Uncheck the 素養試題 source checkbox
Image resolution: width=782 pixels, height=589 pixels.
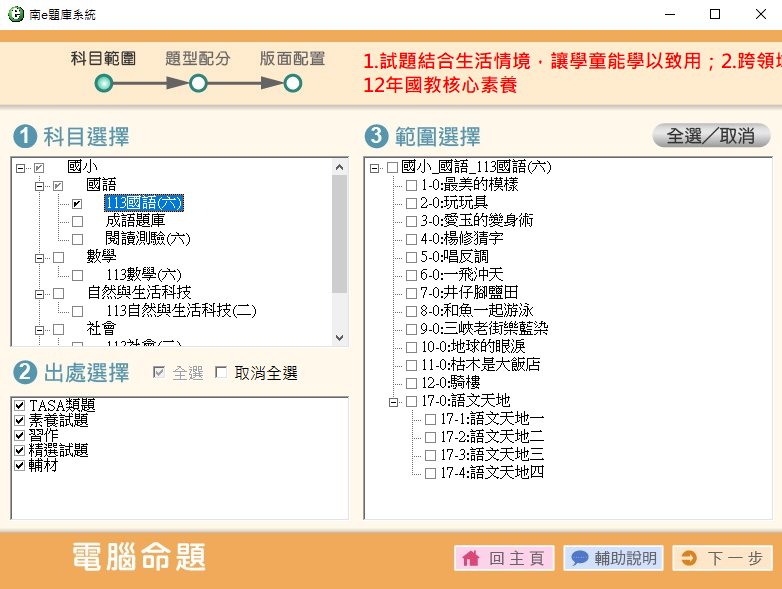coord(19,420)
